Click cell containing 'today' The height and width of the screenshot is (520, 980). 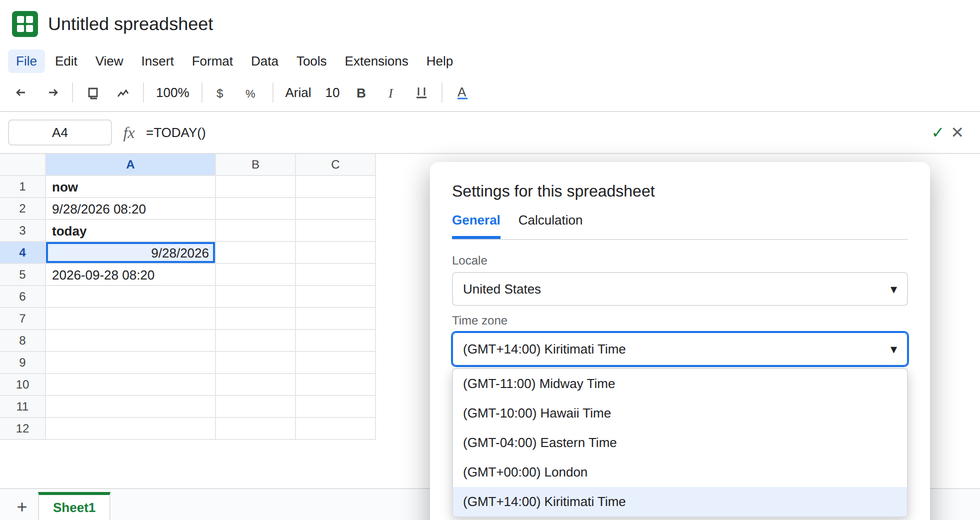(x=130, y=231)
